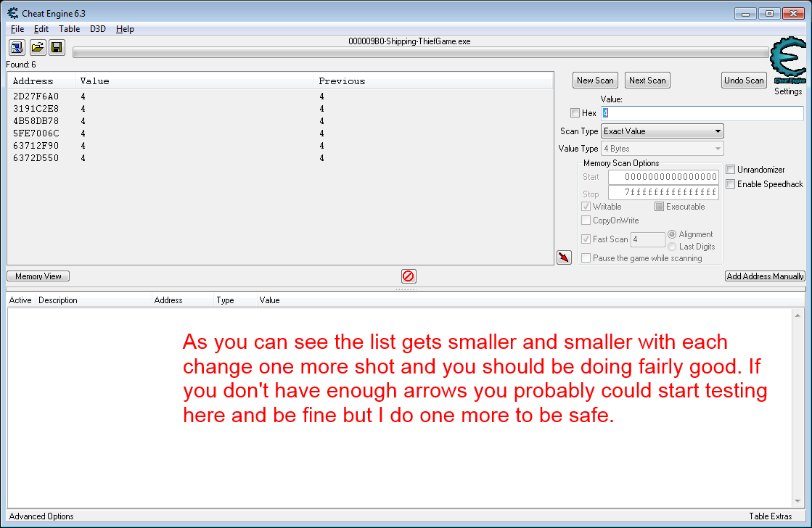
Task: Click the Cheat Engine logo settings icon
Action: click(788, 60)
